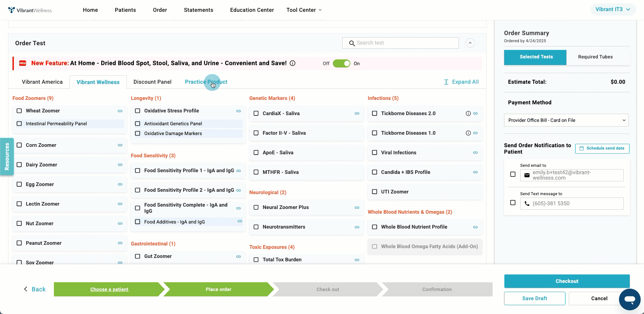
Task: Click the Confirmation progress step
Action: click(x=437, y=289)
